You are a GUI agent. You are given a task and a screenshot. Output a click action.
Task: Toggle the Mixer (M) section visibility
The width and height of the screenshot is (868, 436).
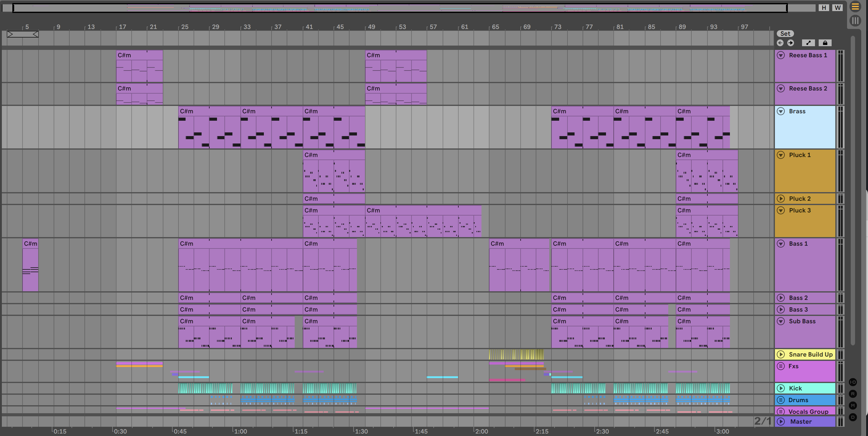coord(853,406)
